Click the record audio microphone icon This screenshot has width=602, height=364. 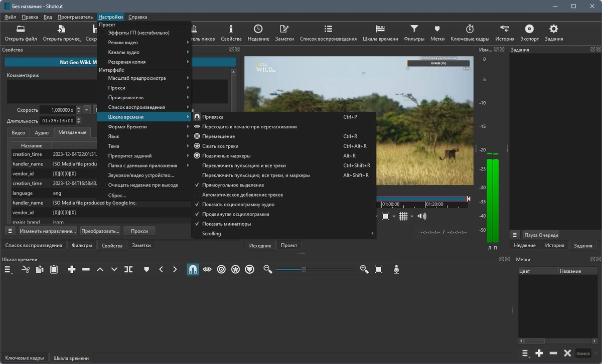(396, 269)
